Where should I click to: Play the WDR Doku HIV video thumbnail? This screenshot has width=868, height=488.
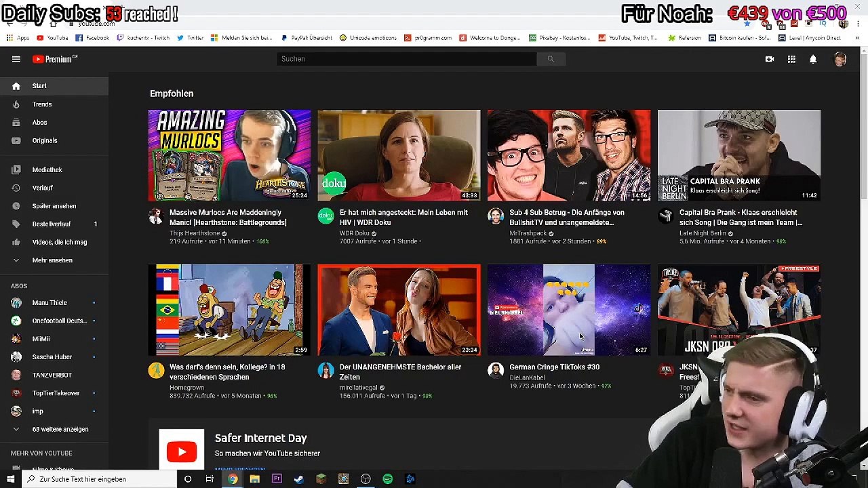[x=399, y=155]
